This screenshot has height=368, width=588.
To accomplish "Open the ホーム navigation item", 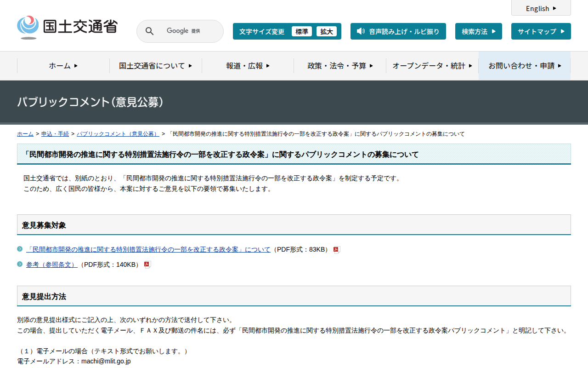I will pyautogui.click(x=63, y=66).
